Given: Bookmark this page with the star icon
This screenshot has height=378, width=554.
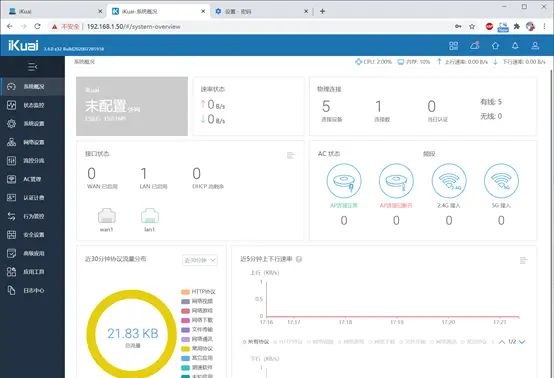Looking at the screenshot, I should [x=472, y=26].
